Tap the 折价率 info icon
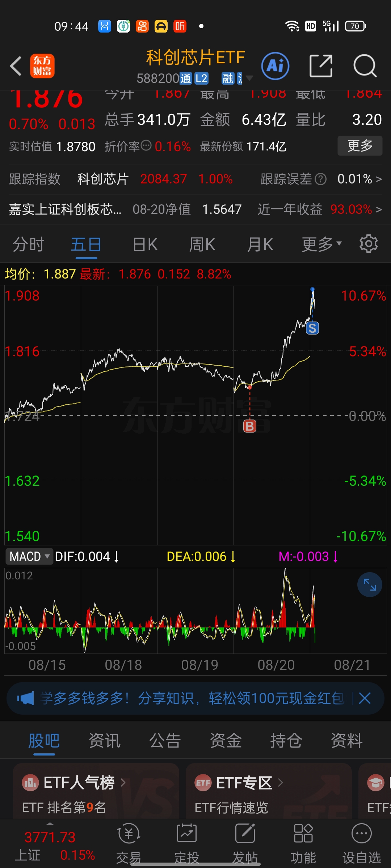The width and height of the screenshot is (391, 868). (146, 145)
